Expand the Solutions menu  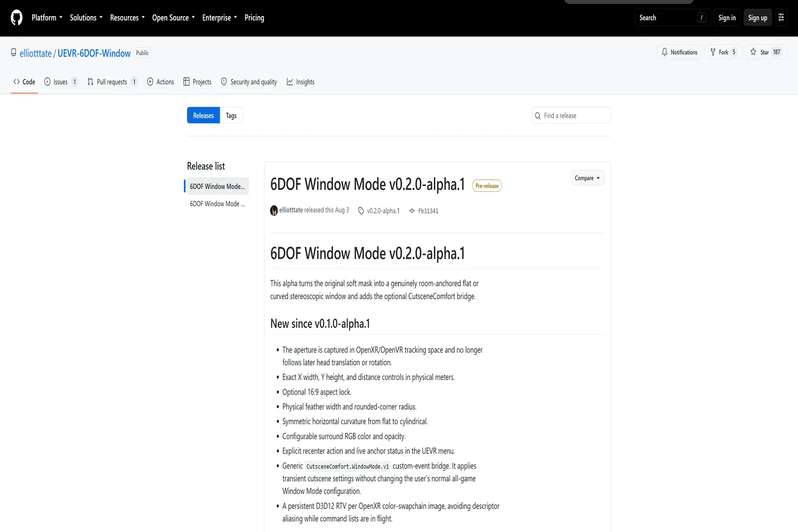[86, 18]
